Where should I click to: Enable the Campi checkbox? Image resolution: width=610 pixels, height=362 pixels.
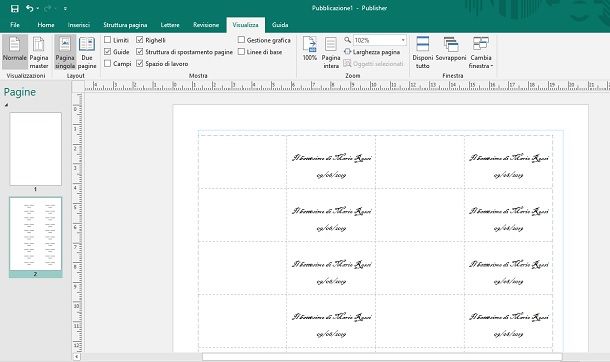click(x=108, y=63)
